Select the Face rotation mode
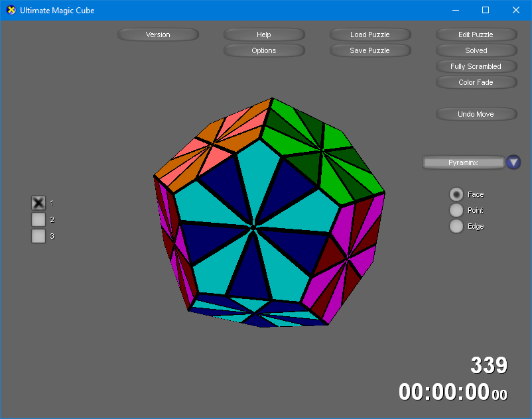532x419 pixels. click(x=456, y=194)
